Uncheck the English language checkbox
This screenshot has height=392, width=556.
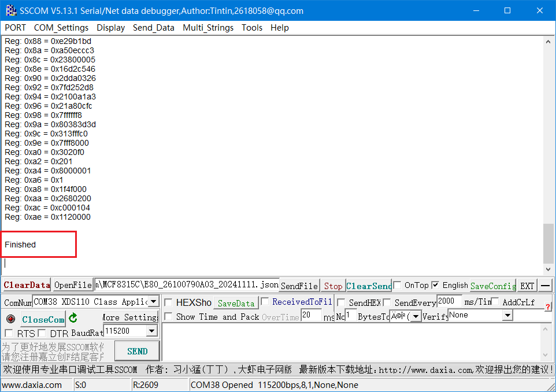coord(435,285)
